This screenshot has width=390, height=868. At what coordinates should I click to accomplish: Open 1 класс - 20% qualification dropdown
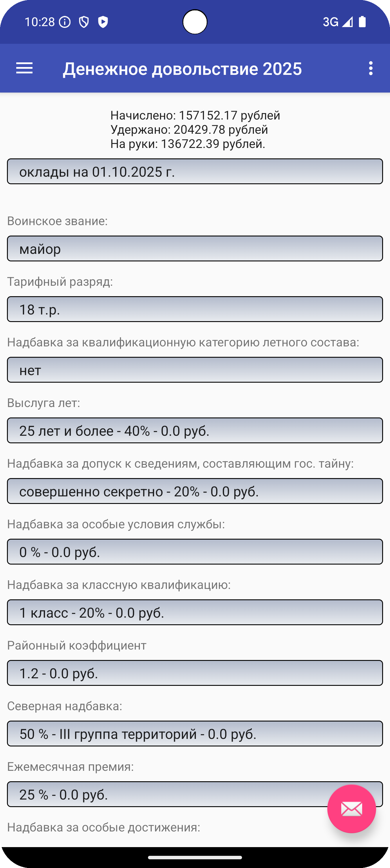[x=195, y=613]
